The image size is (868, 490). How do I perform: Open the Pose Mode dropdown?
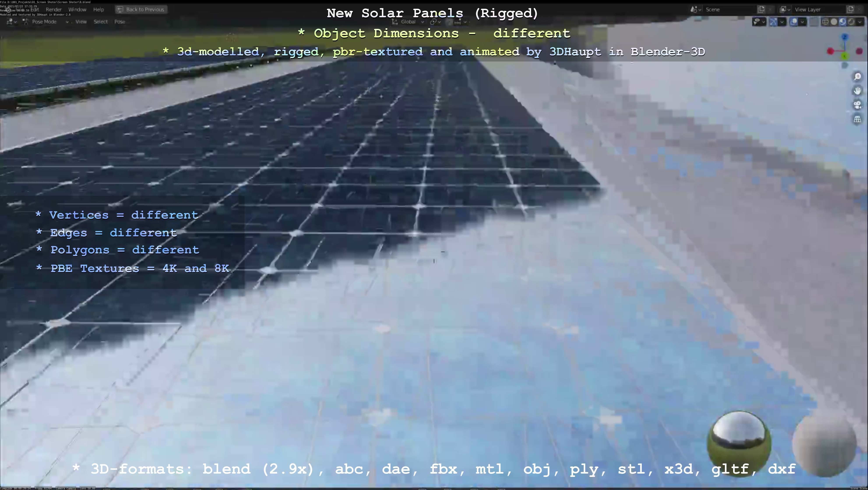click(46, 22)
